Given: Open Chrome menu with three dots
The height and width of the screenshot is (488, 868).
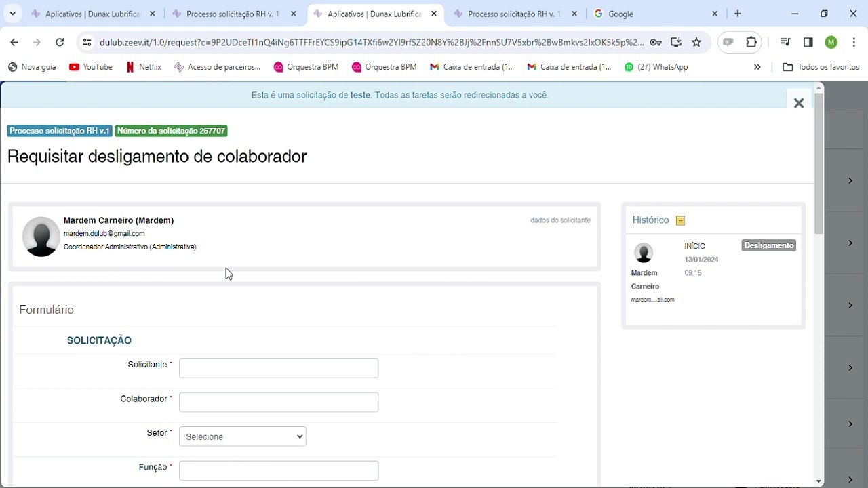Looking at the screenshot, I should [x=853, y=42].
